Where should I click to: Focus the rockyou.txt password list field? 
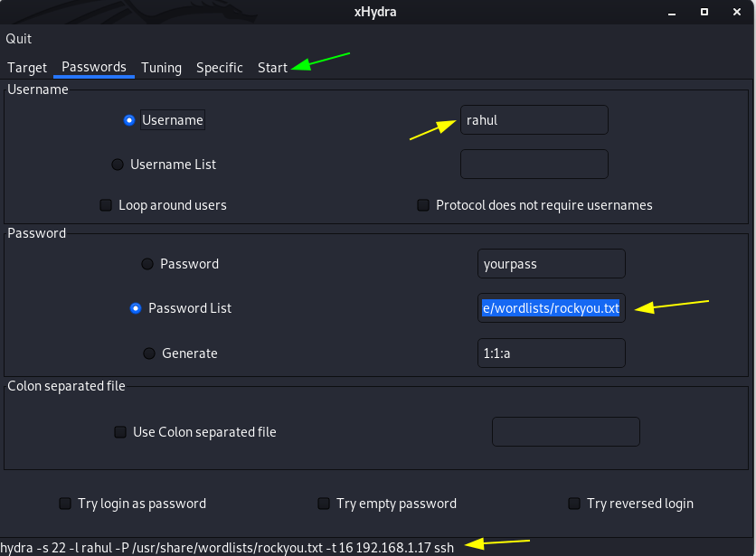(552, 308)
